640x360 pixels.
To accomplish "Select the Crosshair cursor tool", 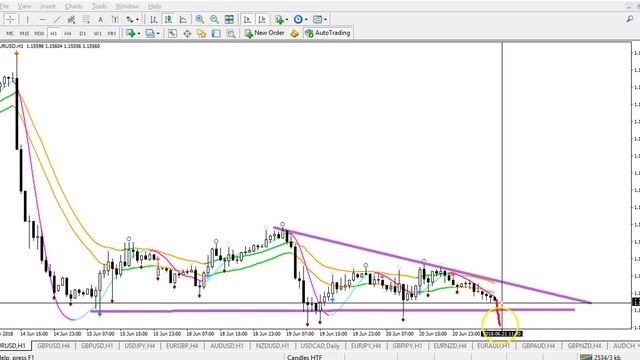I will [10, 19].
